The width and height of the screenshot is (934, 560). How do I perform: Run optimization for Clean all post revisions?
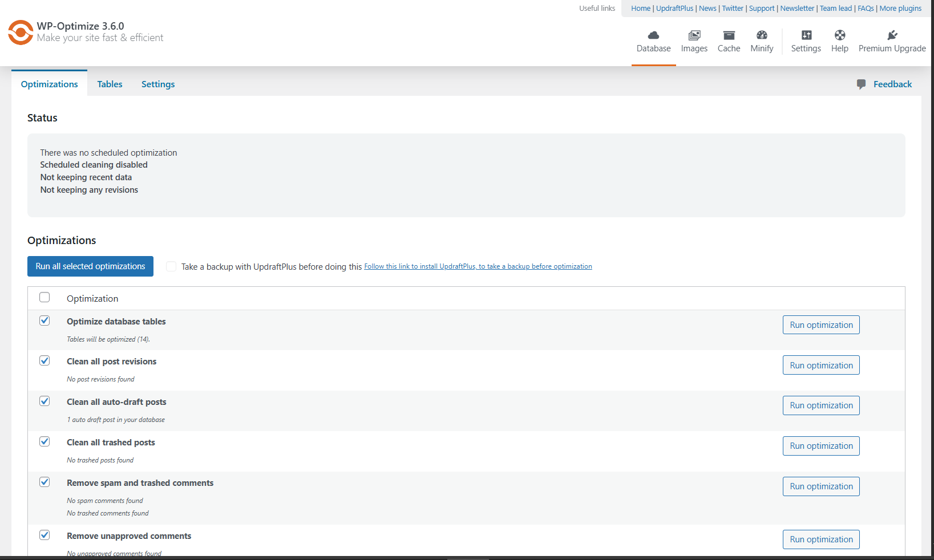(x=821, y=366)
